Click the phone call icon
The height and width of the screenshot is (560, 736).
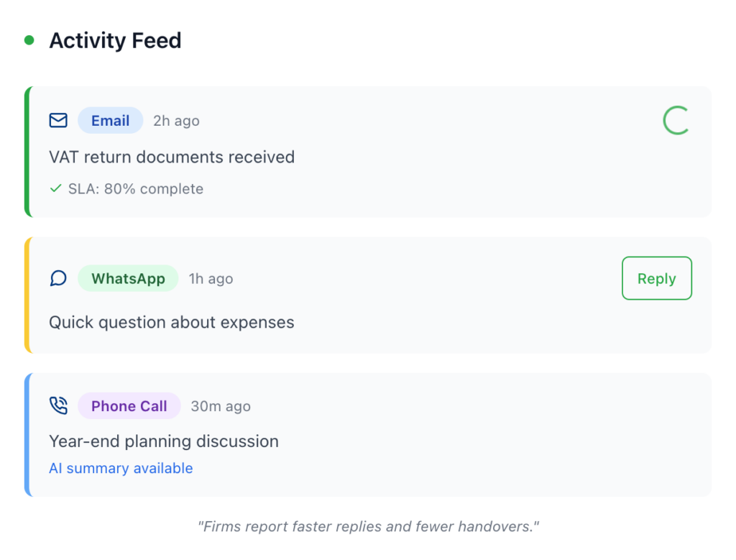tap(58, 406)
